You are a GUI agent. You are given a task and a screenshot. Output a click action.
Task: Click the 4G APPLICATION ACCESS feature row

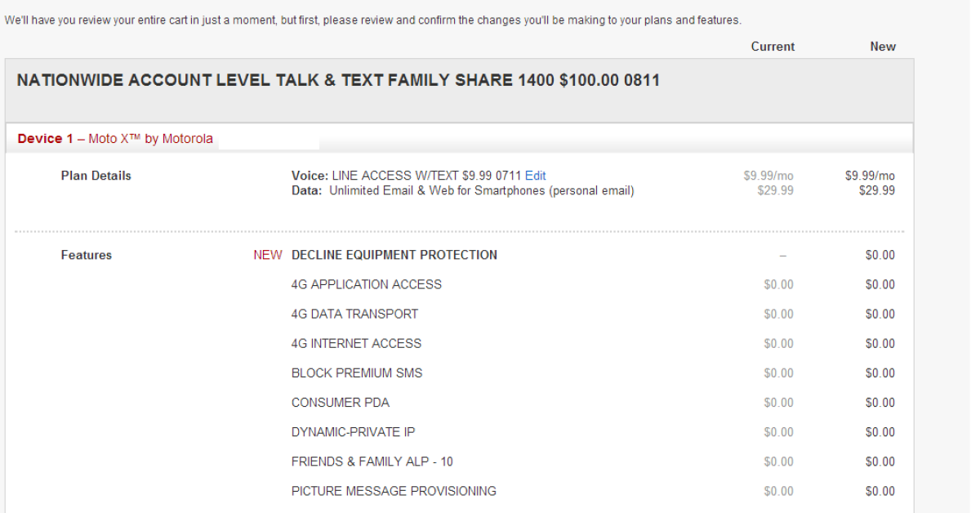tap(366, 284)
